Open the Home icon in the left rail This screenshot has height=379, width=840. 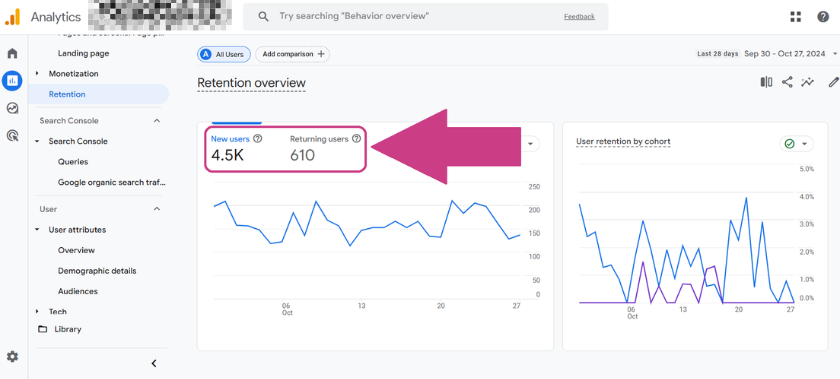pyautogui.click(x=12, y=53)
